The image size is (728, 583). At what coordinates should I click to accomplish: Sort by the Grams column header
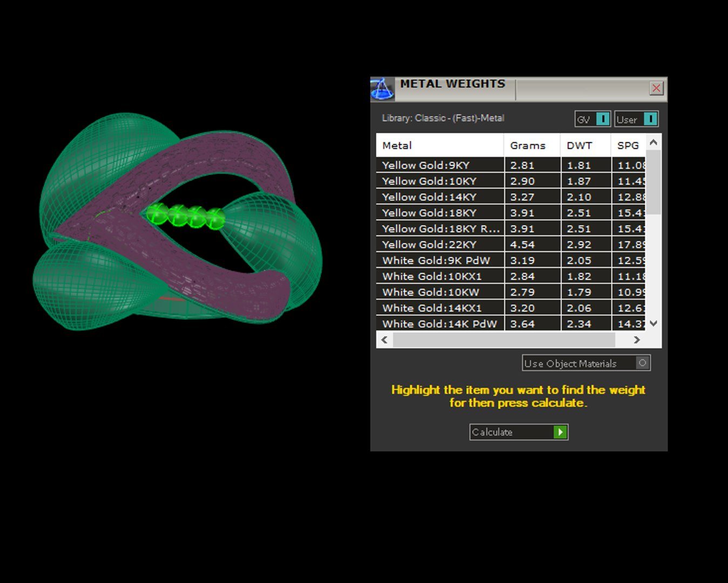(532, 145)
